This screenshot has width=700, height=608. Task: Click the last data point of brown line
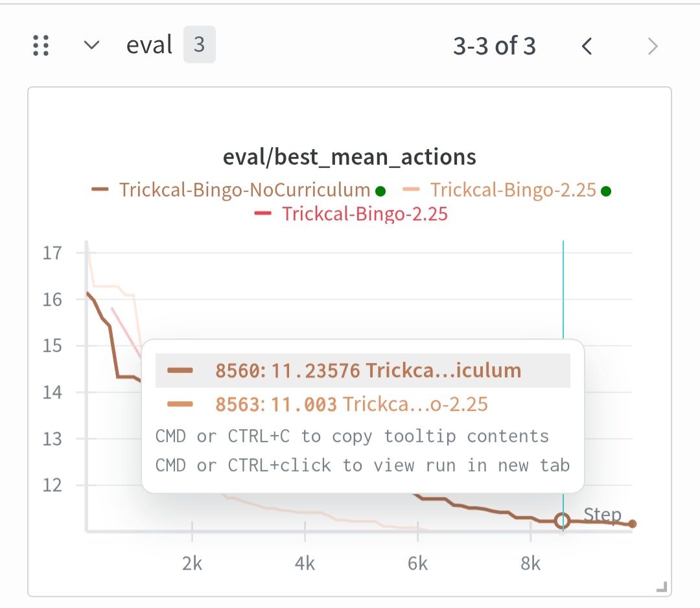633,524
